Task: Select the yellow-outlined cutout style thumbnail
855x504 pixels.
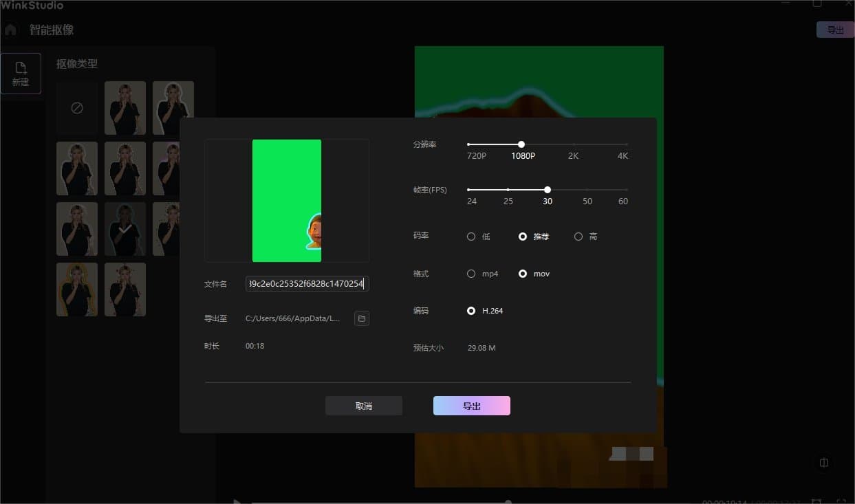Action: (x=77, y=289)
